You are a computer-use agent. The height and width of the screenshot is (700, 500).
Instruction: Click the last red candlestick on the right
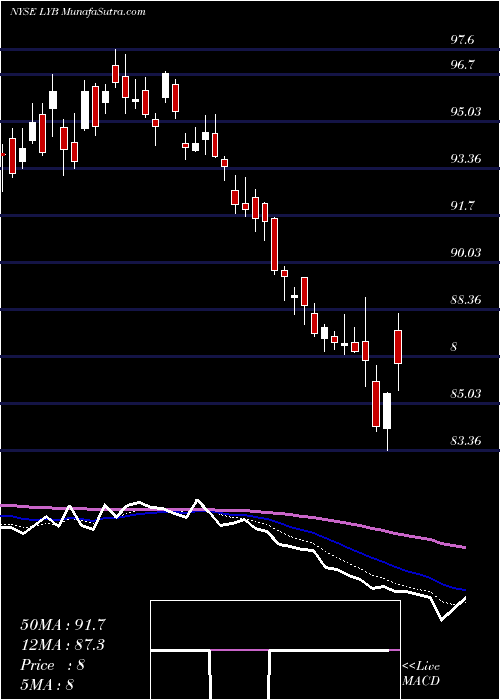pos(398,347)
